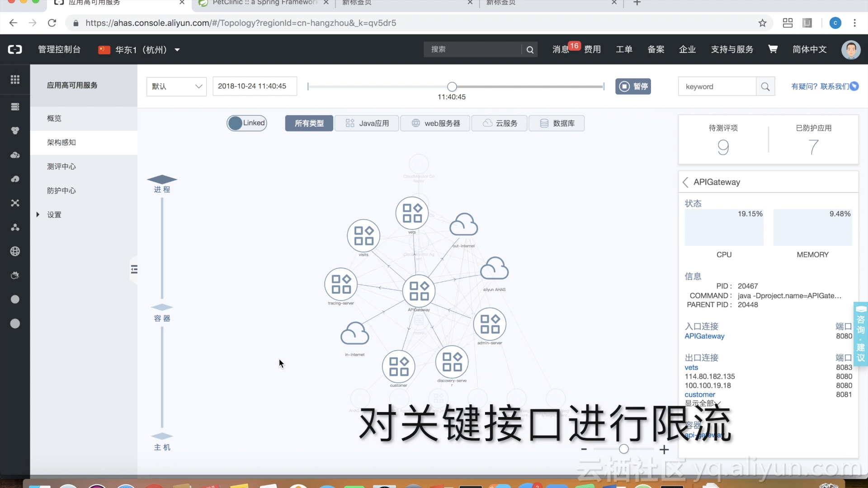This screenshot has width=868, height=488.
Task: Select the Java应用 filter tab
Action: (x=367, y=123)
